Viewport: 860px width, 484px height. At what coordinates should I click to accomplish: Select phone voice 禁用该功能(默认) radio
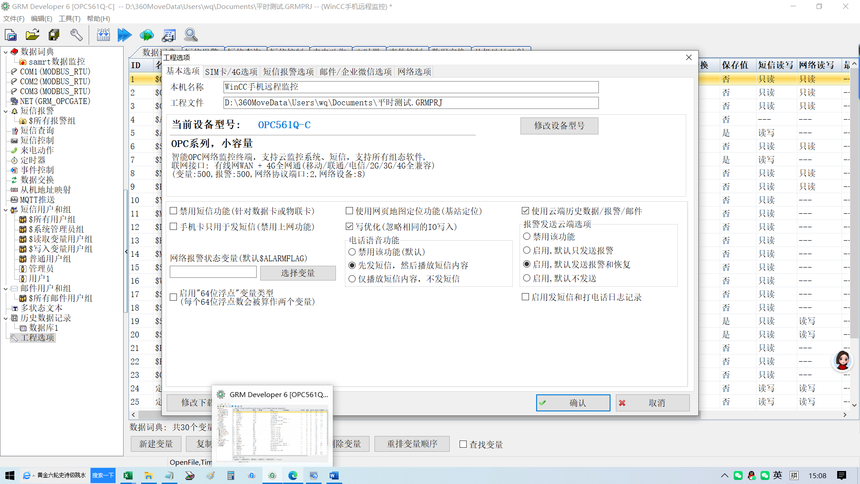coord(352,252)
